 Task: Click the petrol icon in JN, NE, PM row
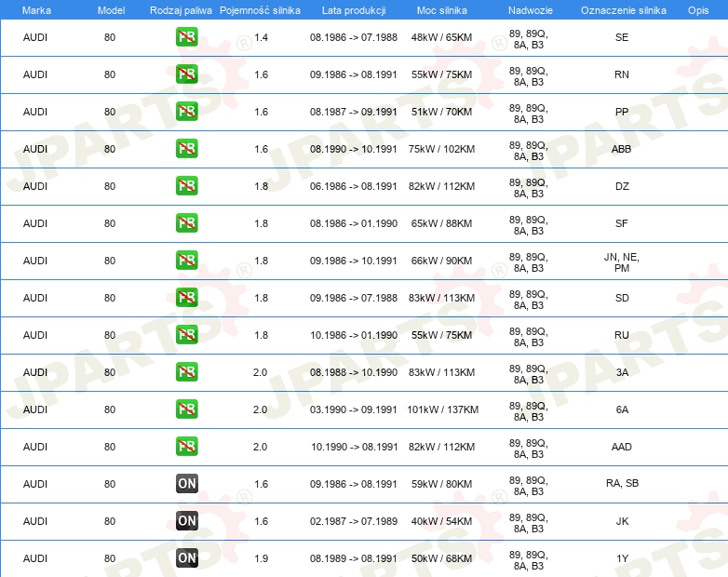coord(186,261)
